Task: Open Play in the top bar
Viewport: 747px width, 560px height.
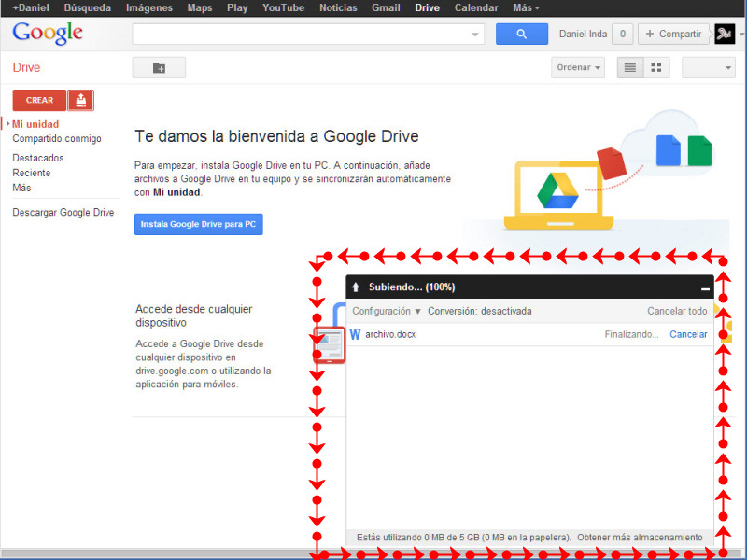Action: [x=237, y=8]
